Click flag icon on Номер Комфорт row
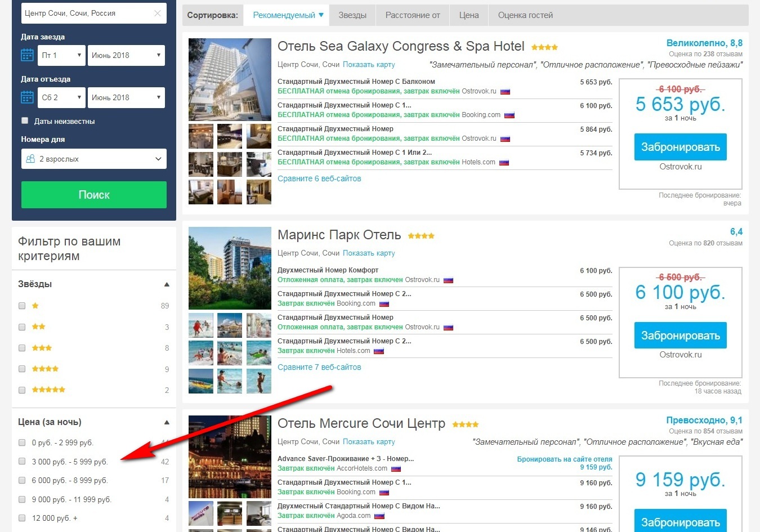Screen dimensions: 760x532 [449, 280]
